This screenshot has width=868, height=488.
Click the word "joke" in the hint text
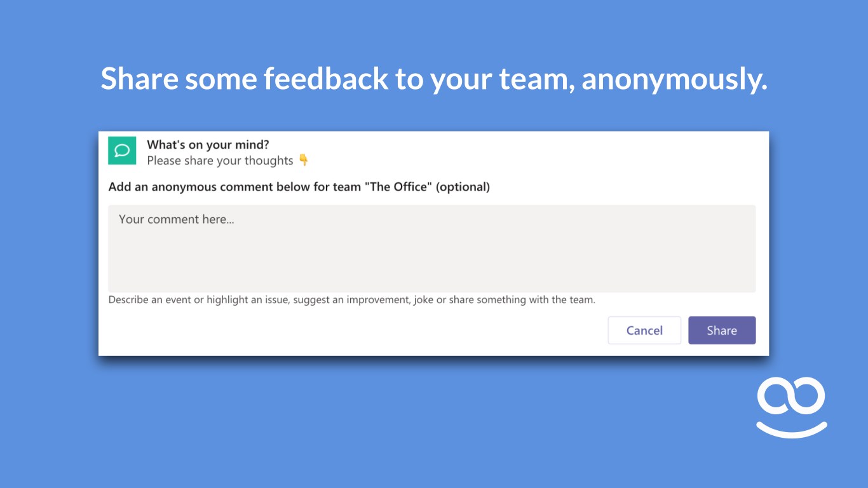[x=423, y=300]
